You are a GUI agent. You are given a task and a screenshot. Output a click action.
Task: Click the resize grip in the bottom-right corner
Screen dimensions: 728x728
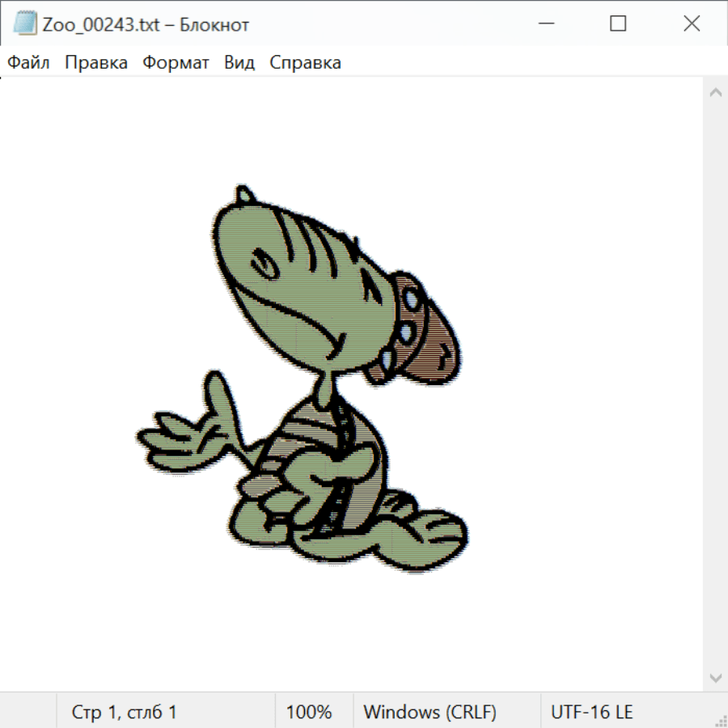coord(720,720)
